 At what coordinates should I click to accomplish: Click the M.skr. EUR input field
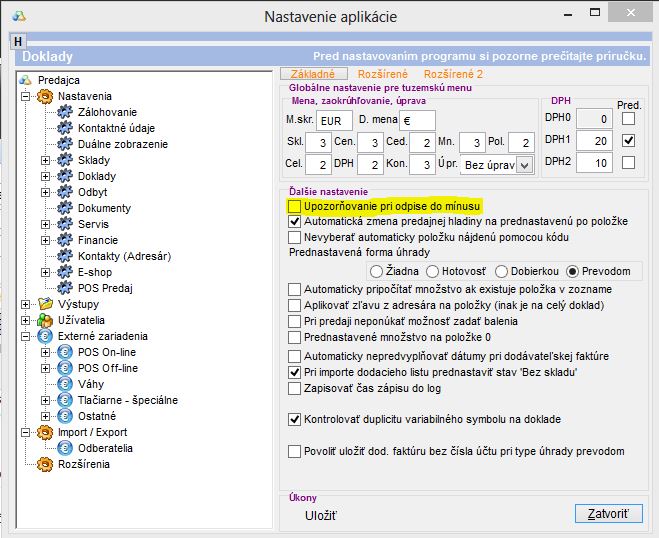(328, 121)
